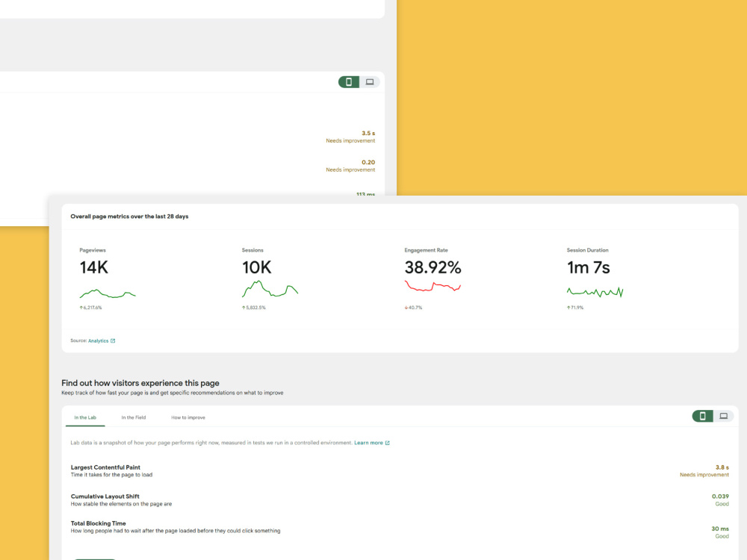Click the Session Duration 1m 7s value
Viewport: 747px width, 560px height.
(x=589, y=267)
